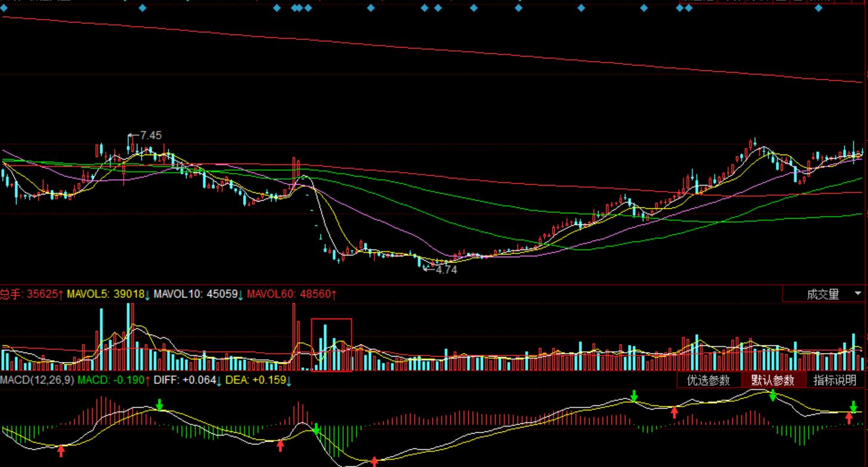Image resolution: width=868 pixels, height=467 pixels.
Task: Open the 指标说明 tab
Action: (836, 380)
